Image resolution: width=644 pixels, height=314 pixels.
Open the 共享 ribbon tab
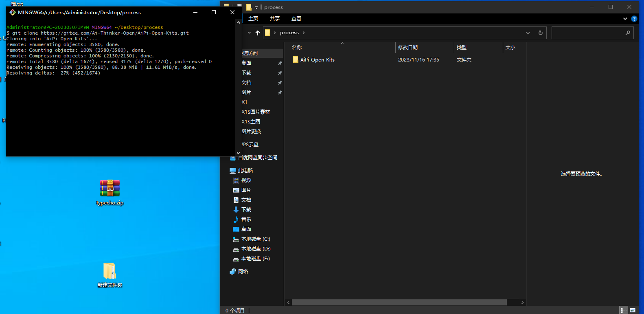pyautogui.click(x=275, y=19)
